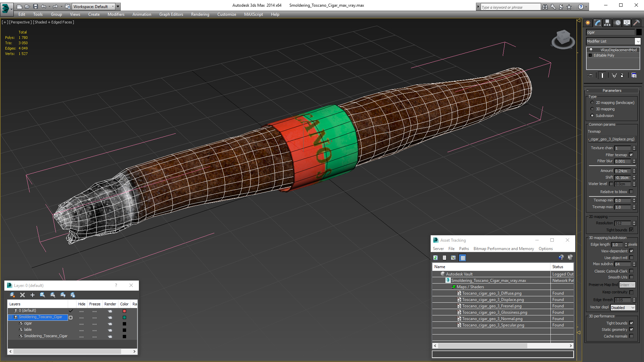
Task: Click Make Unique icon in modifier stack
Action: pyautogui.click(x=614, y=75)
